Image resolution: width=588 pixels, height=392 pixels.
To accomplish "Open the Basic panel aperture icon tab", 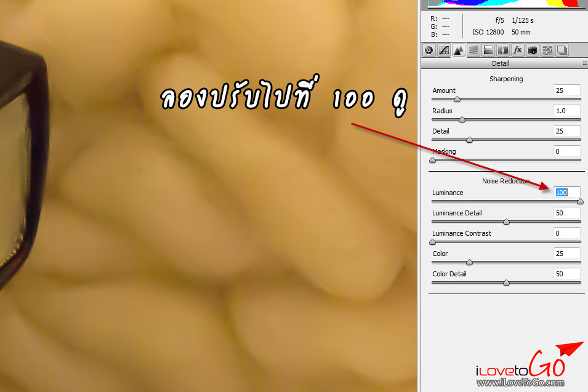I will (x=429, y=50).
